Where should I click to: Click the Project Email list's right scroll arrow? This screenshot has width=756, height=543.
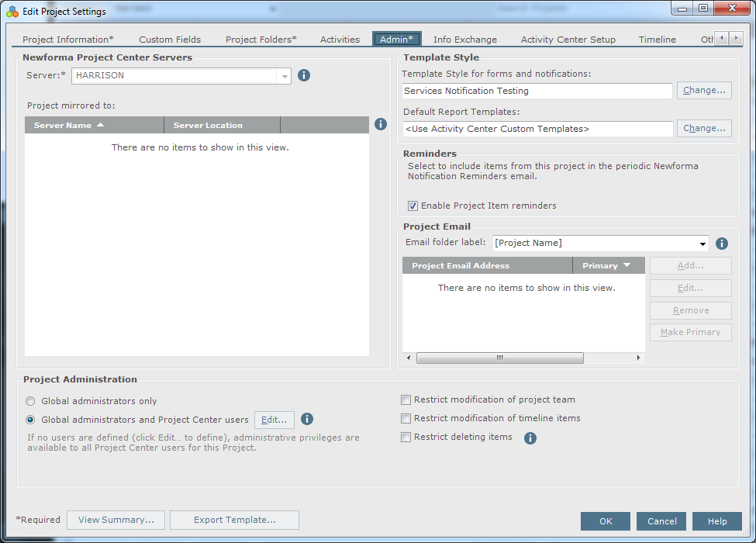638,358
